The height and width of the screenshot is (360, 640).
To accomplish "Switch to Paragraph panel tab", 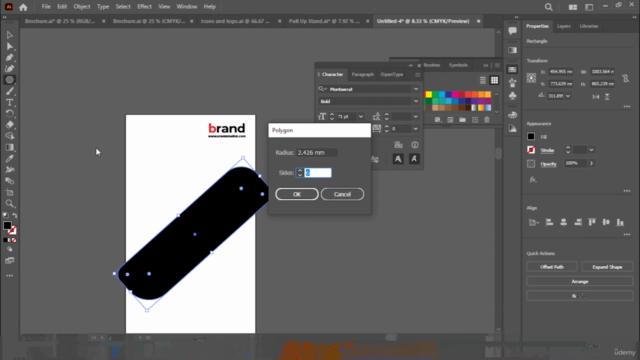I will click(362, 75).
